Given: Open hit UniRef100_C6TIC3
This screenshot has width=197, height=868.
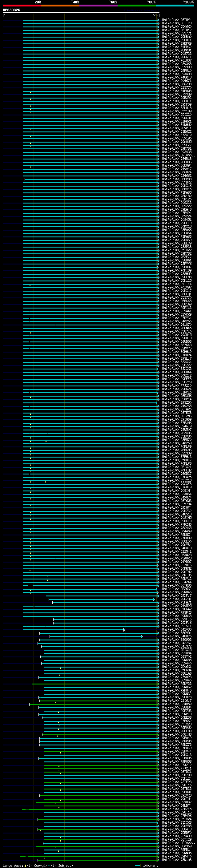Looking at the screenshot, I should (x=177, y=23).
